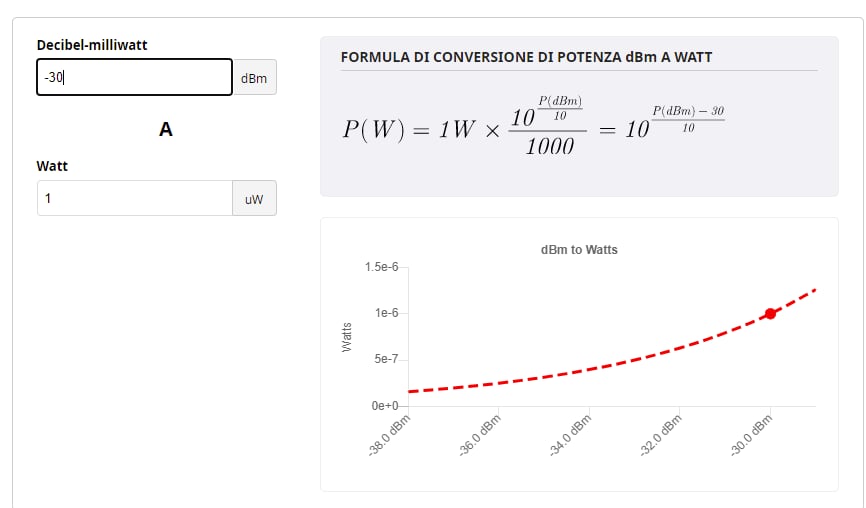Click the 'dBm to Watts' chart title
This screenshot has width=866, height=508.
click(579, 249)
